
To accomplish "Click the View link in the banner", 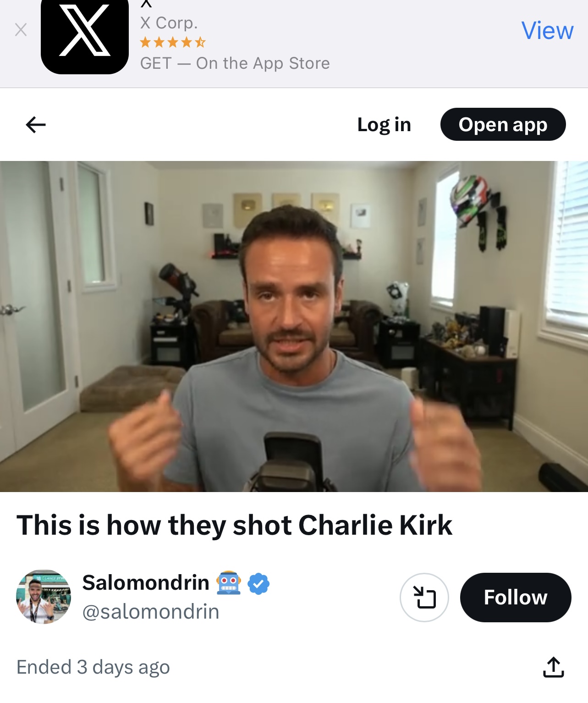I will coord(547,31).
